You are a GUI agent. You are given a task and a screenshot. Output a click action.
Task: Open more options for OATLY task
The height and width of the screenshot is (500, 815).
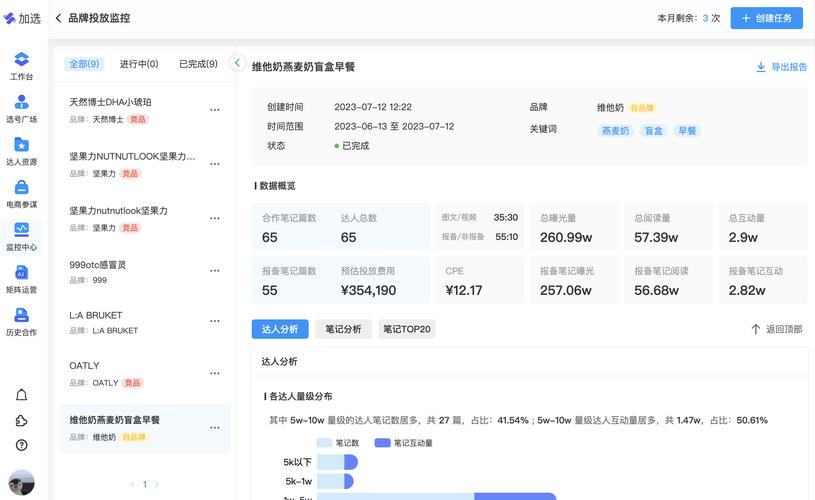pos(214,374)
